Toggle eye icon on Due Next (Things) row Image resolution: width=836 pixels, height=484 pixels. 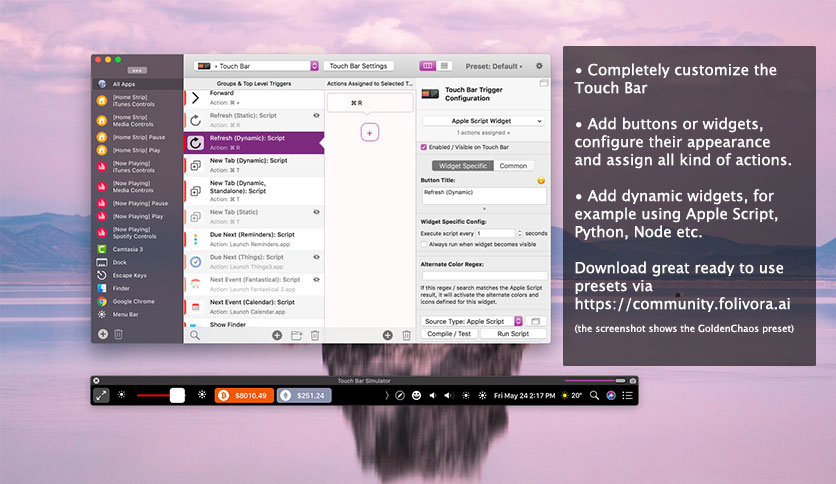tap(316, 257)
